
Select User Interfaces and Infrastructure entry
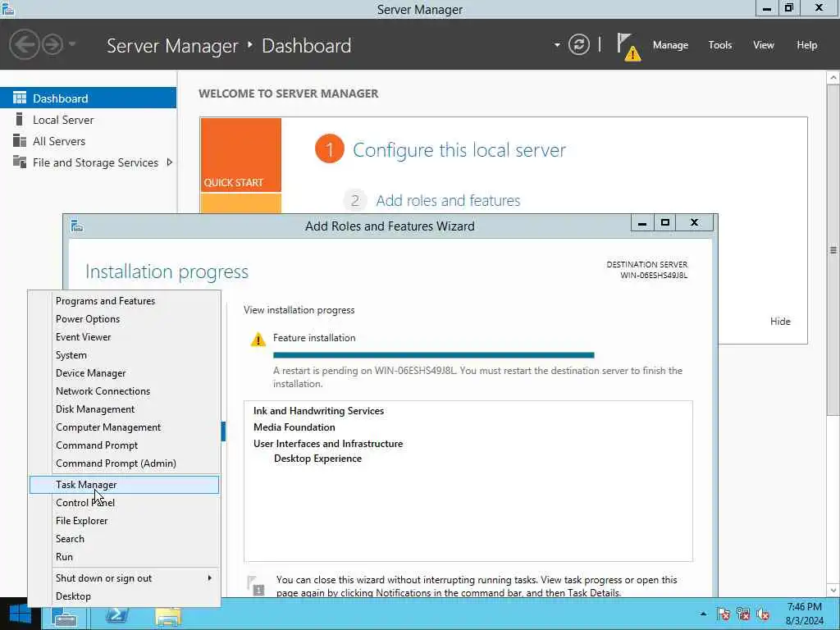tap(328, 444)
